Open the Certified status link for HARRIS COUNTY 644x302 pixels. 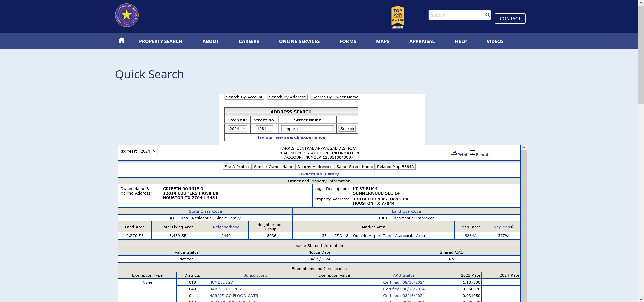(x=404, y=289)
